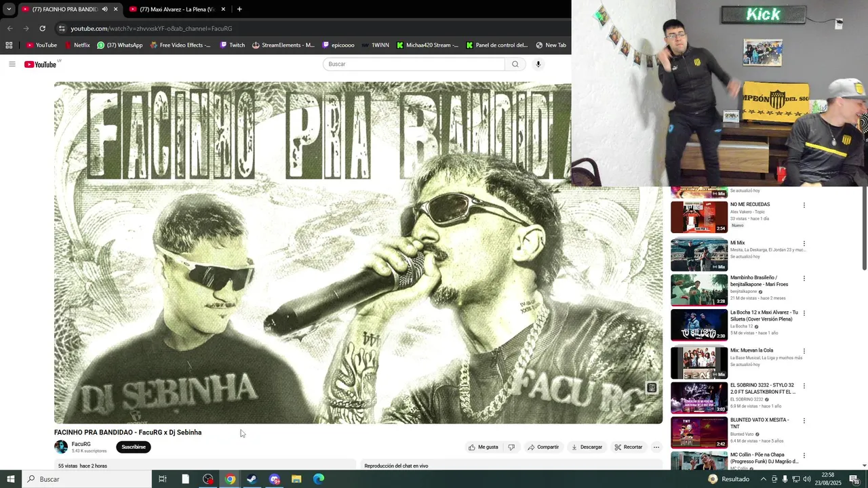The image size is (868, 488).
Task: Open the YouTube guide hamburger menu
Action: tap(12, 64)
